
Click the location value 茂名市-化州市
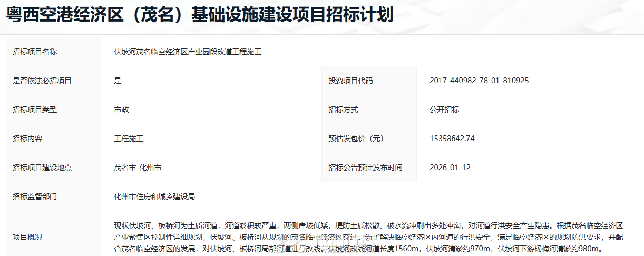pos(138,168)
